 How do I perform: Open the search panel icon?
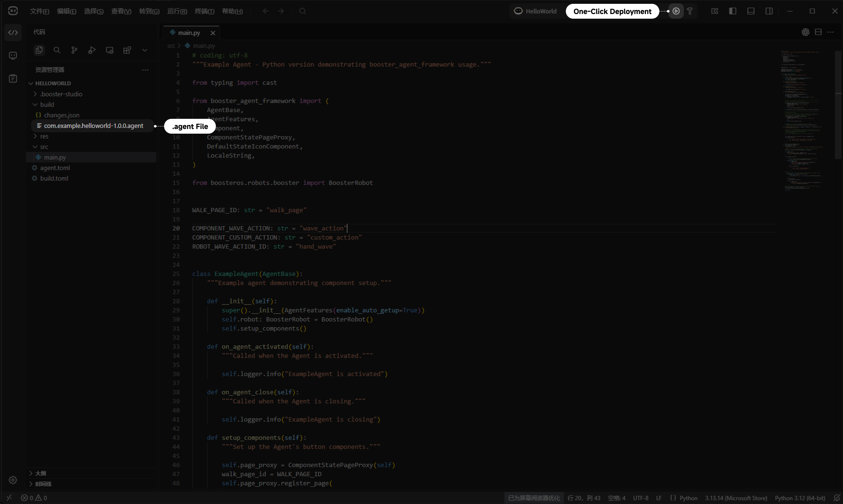click(x=57, y=50)
